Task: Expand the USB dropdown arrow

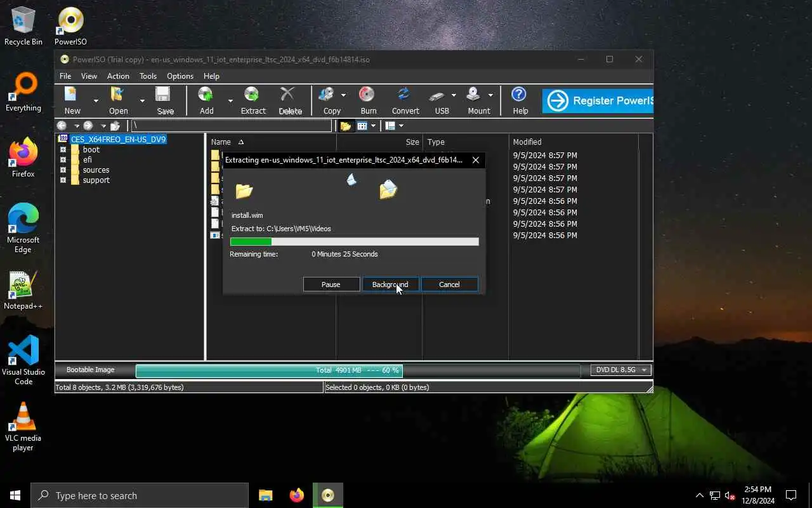Action: pyautogui.click(x=454, y=95)
